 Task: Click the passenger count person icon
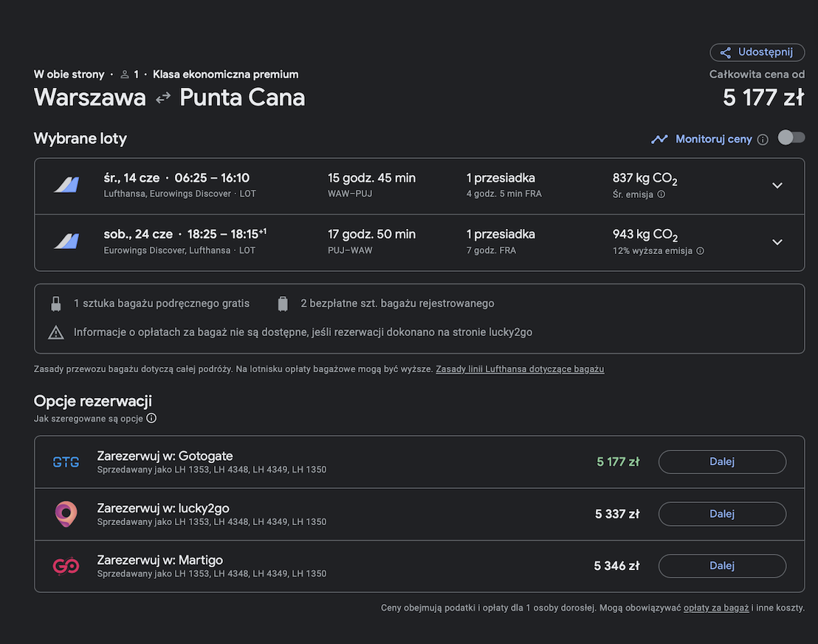click(125, 75)
